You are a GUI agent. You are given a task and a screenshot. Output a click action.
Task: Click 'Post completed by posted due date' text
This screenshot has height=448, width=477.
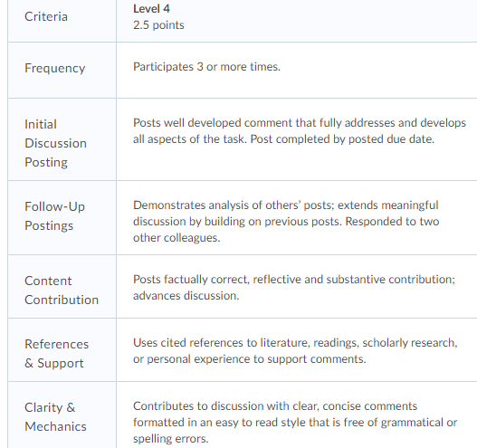(x=342, y=139)
